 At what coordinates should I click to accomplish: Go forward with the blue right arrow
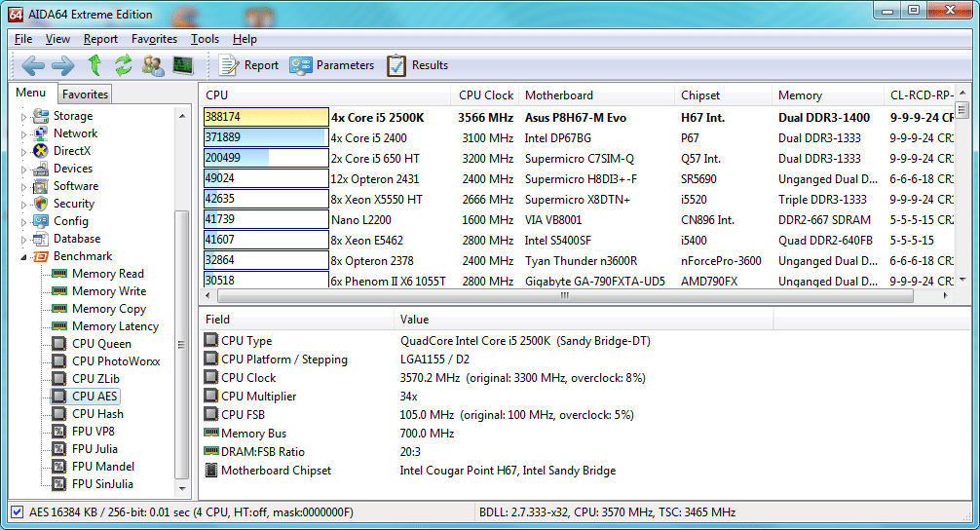pos(62,65)
